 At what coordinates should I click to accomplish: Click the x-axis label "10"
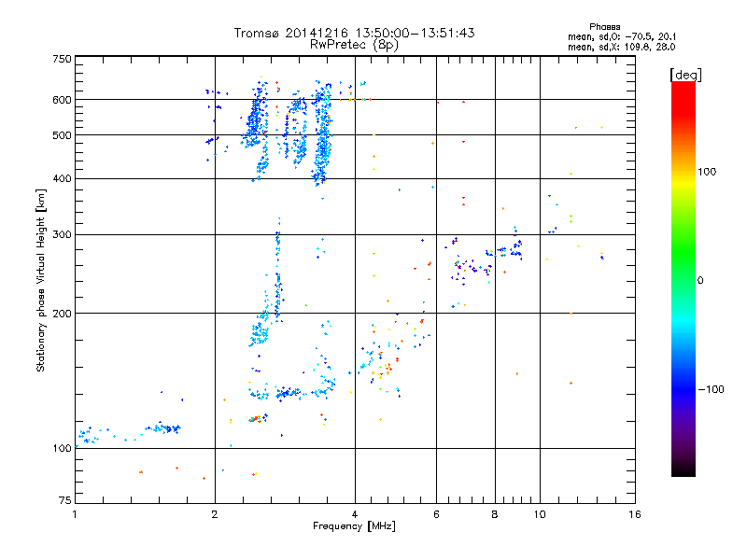pos(540,514)
